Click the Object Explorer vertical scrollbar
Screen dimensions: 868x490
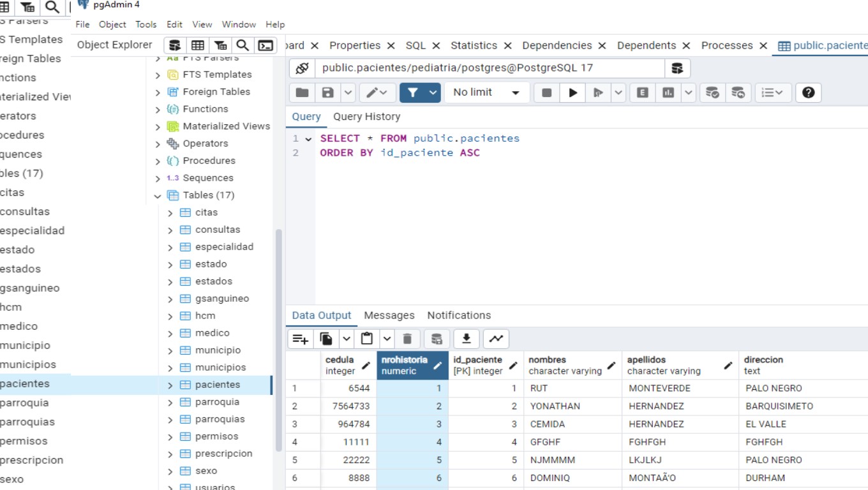278,341
